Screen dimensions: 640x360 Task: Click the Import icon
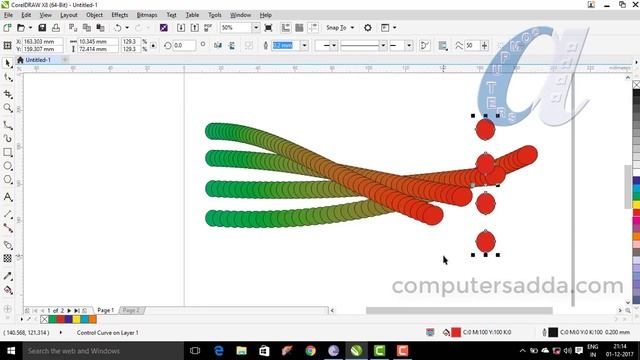click(x=181, y=28)
